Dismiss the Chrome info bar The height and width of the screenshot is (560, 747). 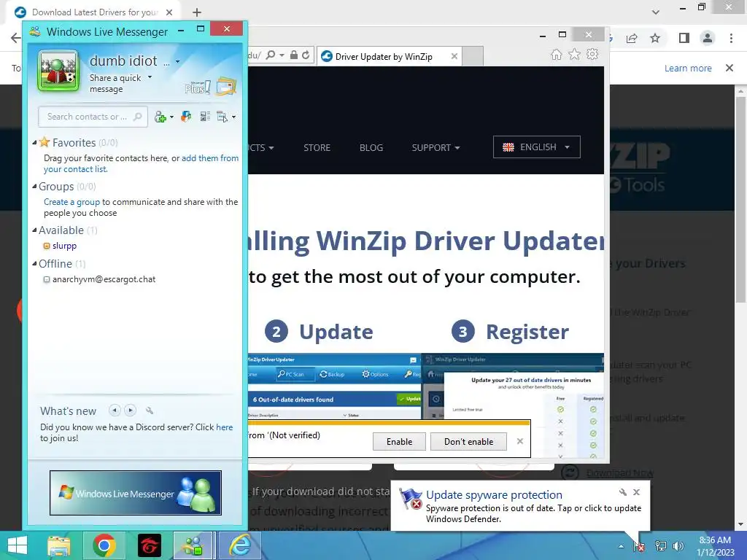click(729, 68)
